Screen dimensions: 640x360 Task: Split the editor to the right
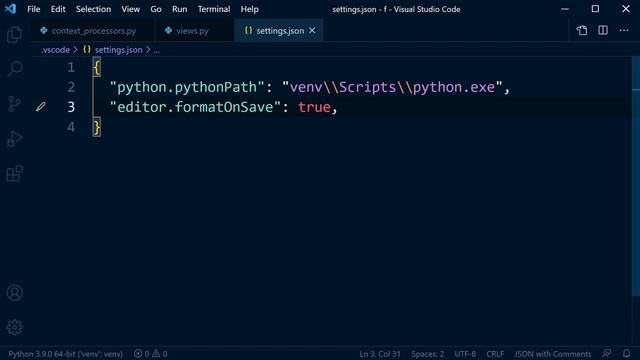(603, 30)
